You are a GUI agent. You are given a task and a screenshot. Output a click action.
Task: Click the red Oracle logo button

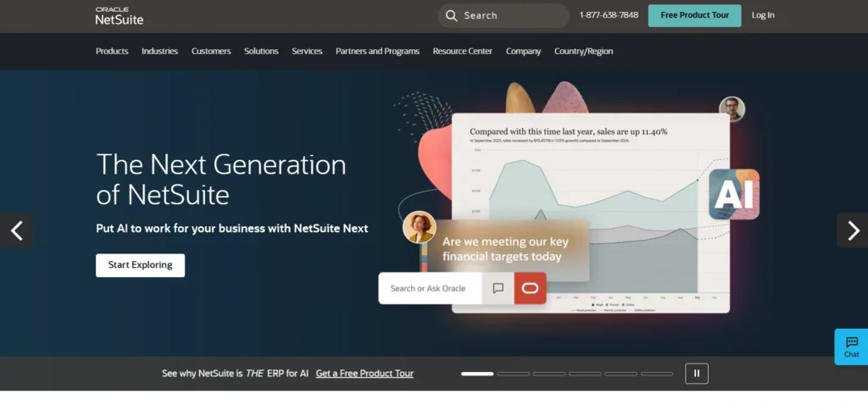click(x=531, y=288)
